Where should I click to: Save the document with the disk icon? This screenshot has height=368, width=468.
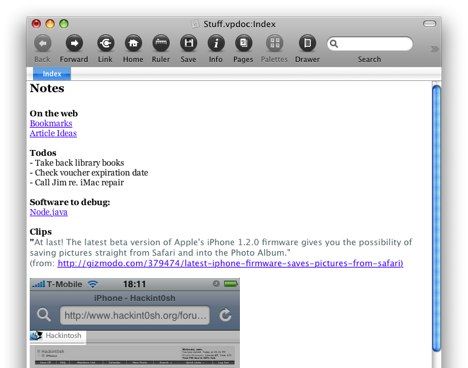189,43
